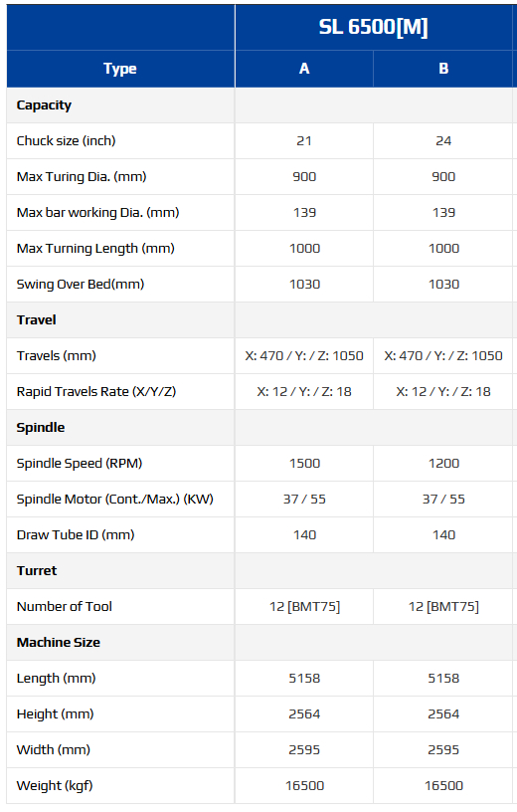Select the Spindle section heading
The height and width of the screenshot is (812, 517).
click(41, 428)
